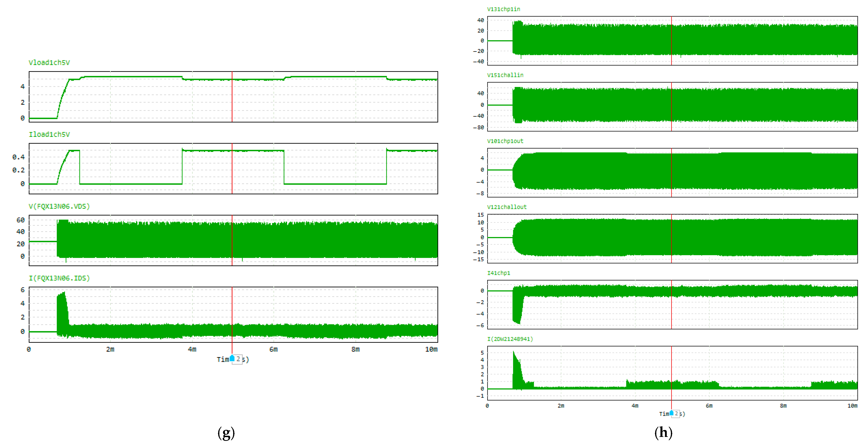
Task: Click the red cursor line in Vload1ch5V plot
Action: click(232, 97)
